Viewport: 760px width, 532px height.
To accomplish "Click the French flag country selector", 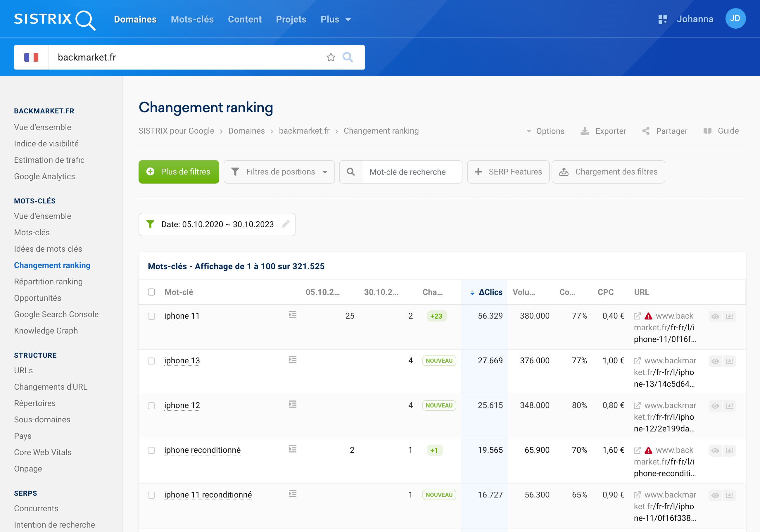I will click(32, 57).
